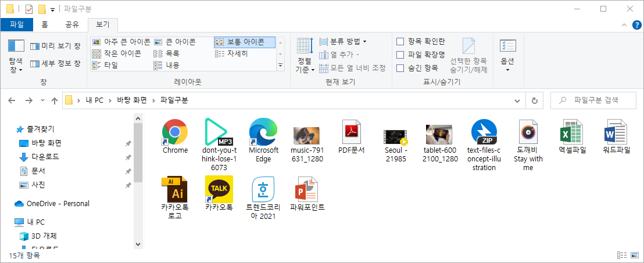Select the PDF문서 file icon
This screenshot has width=644, height=263.
coord(352,132)
